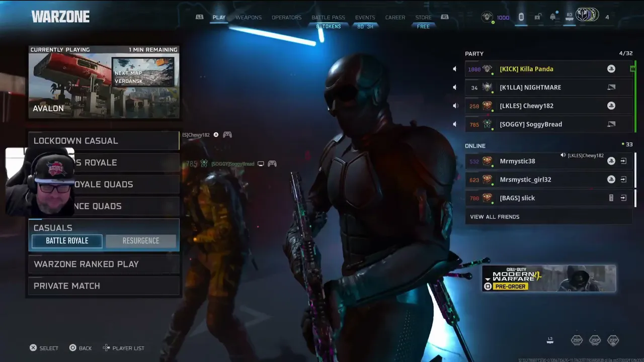Open the Career tab
The width and height of the screenshot is (644, 362).
[395, 18]
